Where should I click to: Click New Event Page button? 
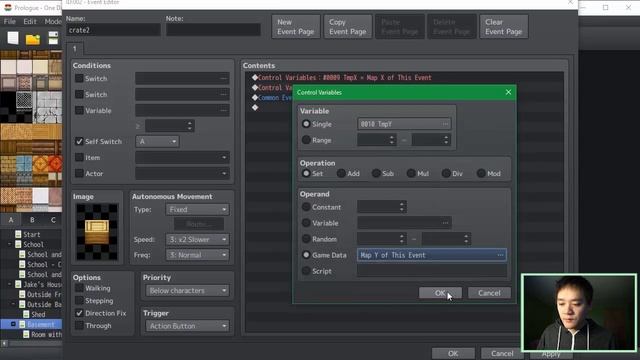pos(296,27)
